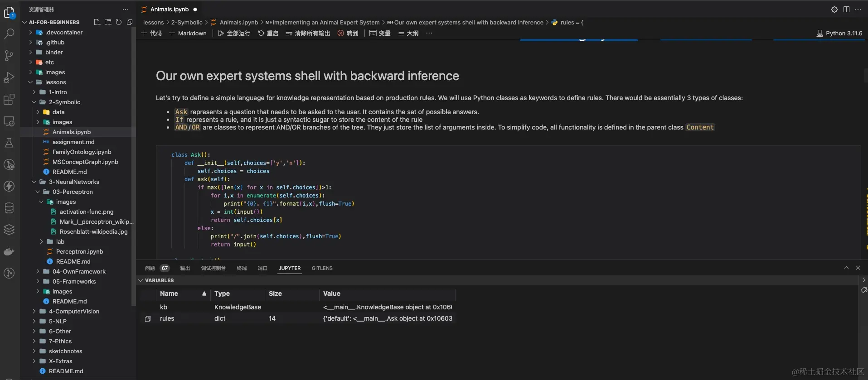Open the Search view in activity bar
The width and height of the screenshot is (868, 380).
pyautogui.click(x=9, y=34)
